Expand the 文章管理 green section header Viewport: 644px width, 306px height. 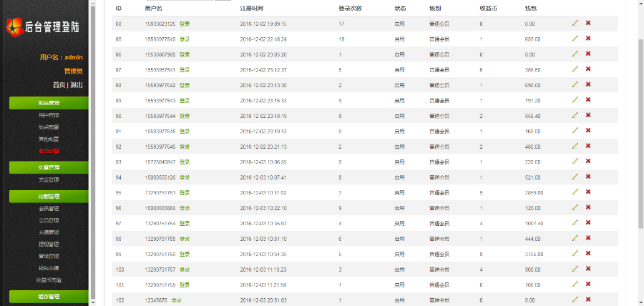coord(49,167)
